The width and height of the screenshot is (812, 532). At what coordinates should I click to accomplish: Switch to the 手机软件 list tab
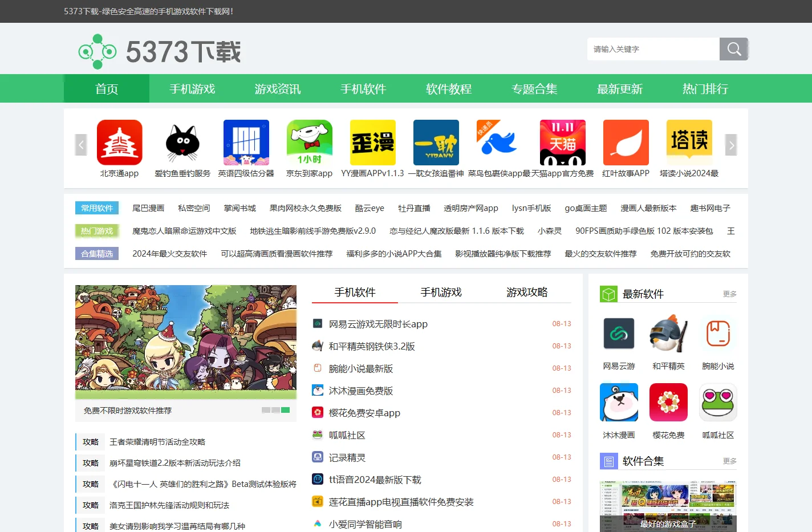(355, 293)
